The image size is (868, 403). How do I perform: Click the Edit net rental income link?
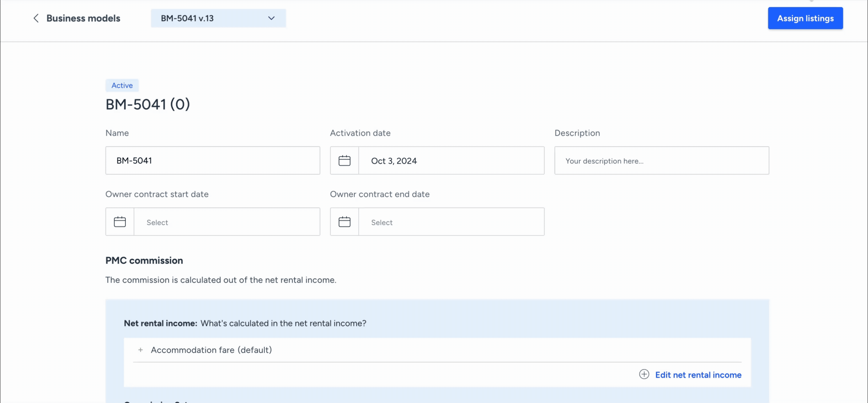pos(698,375)
